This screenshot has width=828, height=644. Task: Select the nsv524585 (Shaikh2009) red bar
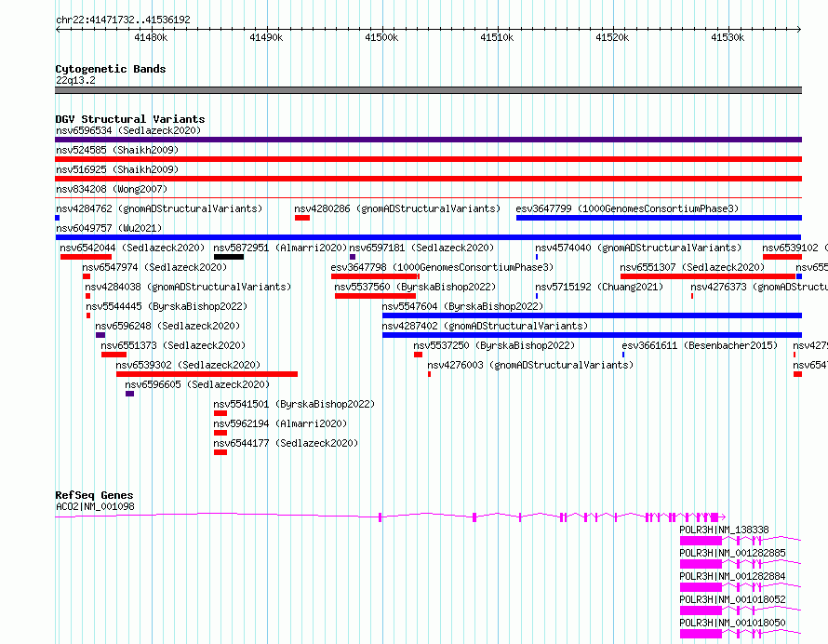coord(428,159)
